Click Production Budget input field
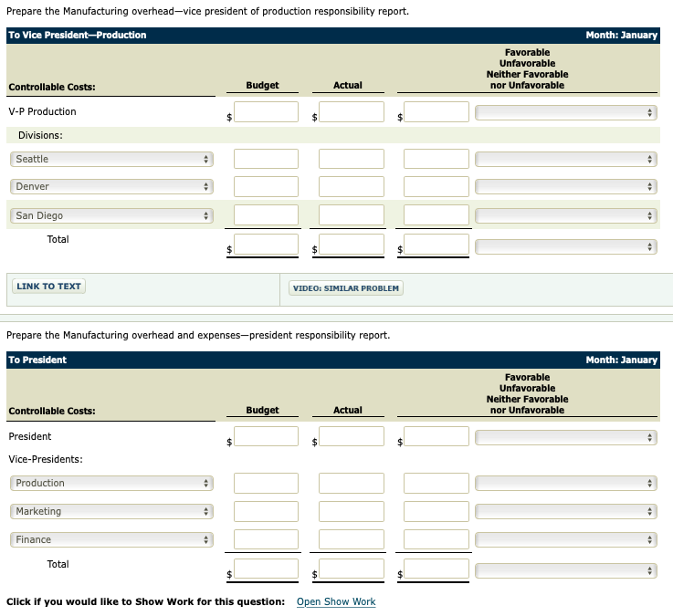Viewport: 673px width, 616px height. pyautogui.click(x=266, y=483)
